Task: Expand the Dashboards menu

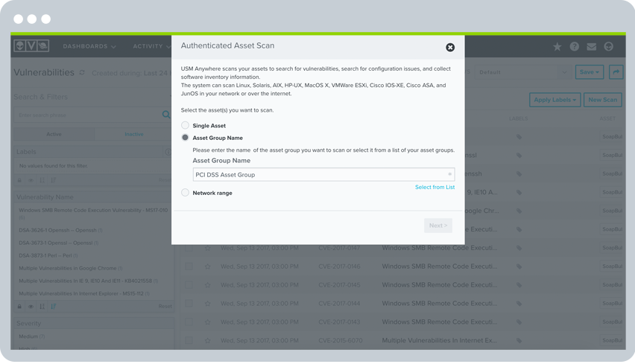Action: click(89, 46)
